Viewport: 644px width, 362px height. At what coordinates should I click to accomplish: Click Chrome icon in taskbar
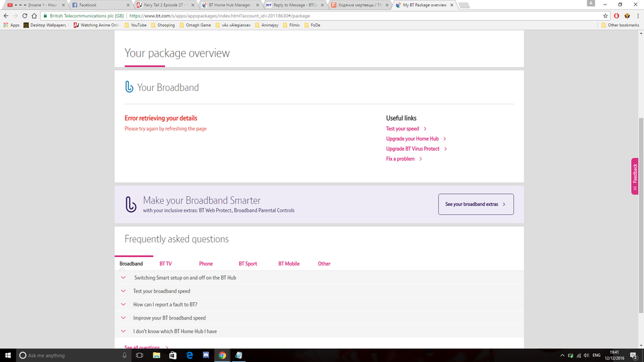click(222, 356)
